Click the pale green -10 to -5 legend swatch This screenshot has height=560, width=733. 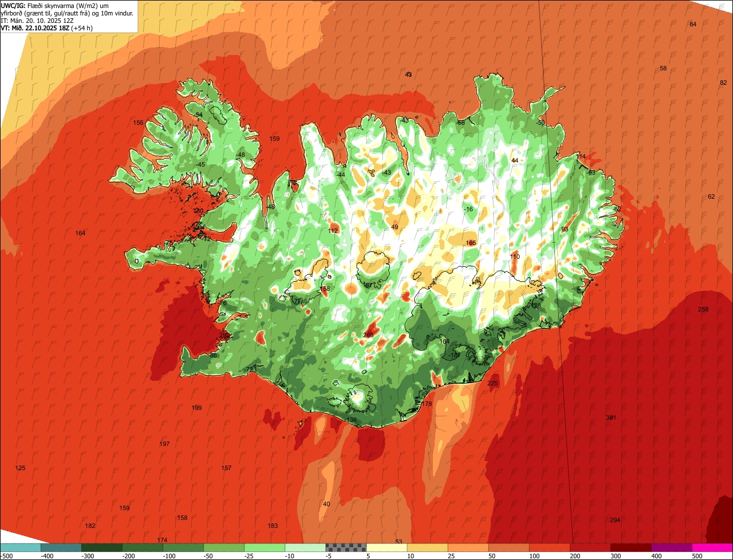coord(305,547)
